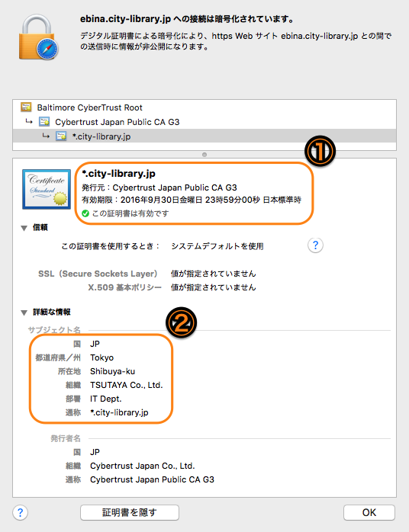The width and height of the screenshot is (409, 532).
Task: Open dialog help button at bottom left
Action: [20, 512]
